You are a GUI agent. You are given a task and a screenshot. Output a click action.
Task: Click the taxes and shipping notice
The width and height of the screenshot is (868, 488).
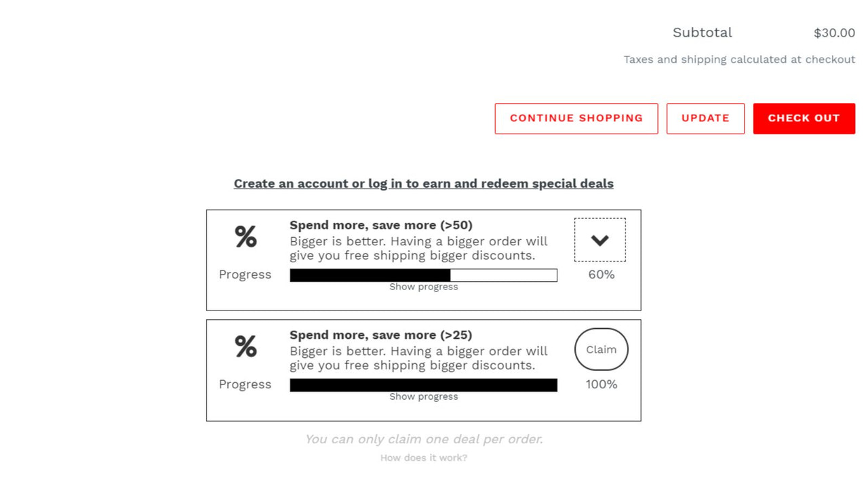pos(739,59)
